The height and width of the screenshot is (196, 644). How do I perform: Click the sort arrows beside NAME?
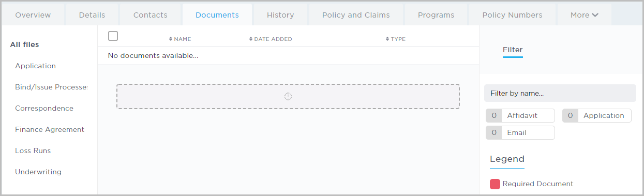(x=171, y=39)
